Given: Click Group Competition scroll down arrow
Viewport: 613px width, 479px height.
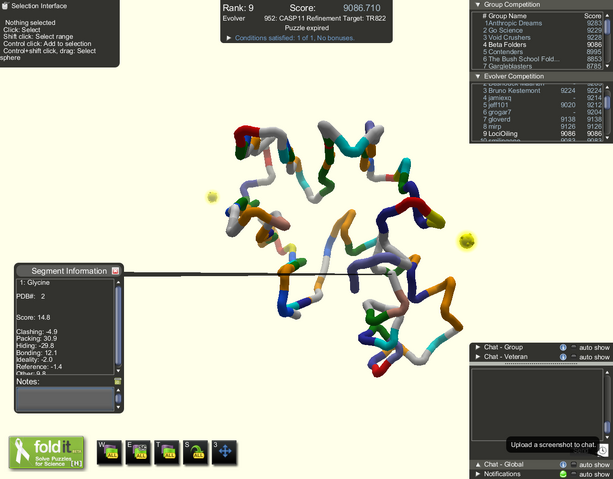Looking at the screenshot, I should 607,66.
